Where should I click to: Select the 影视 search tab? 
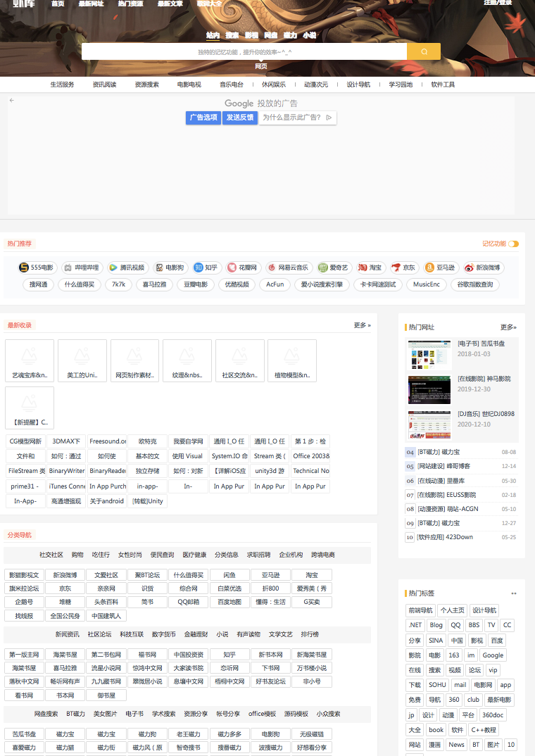tap(251, 35)
